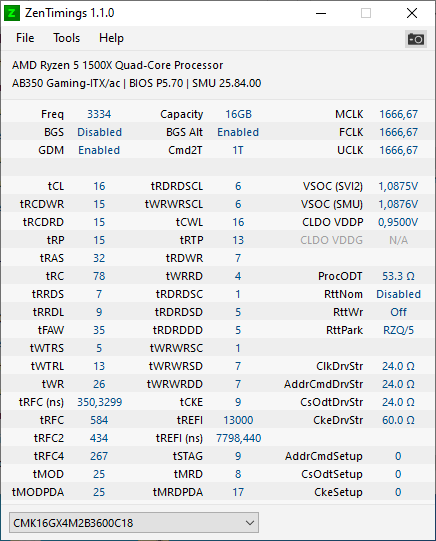The height and width of the screenshot is (541, 436).
Task: Minimize the ZenTimings window
Action: pos(321,13)
